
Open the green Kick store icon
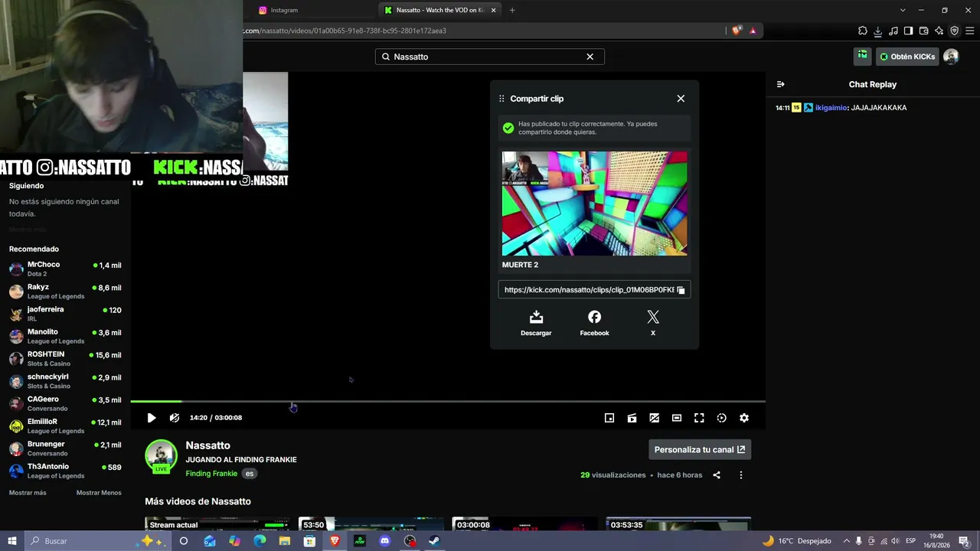(x=862, y=56)
